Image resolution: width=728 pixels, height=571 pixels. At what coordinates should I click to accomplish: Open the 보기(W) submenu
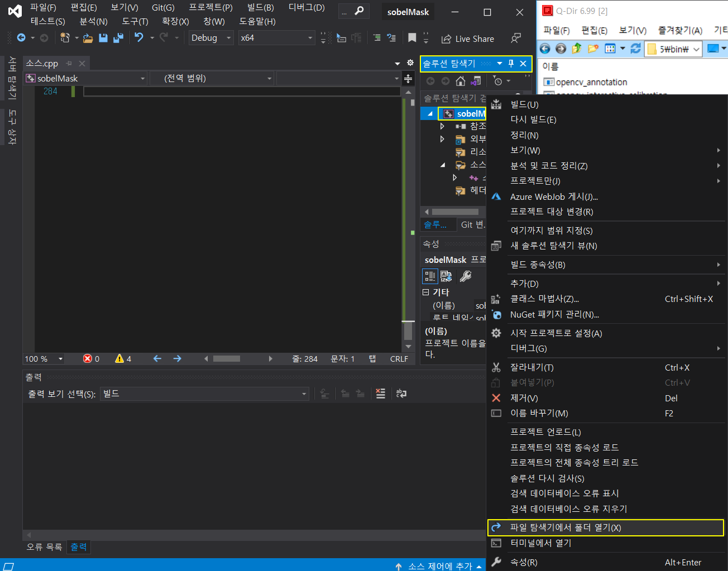click(607, 150)
